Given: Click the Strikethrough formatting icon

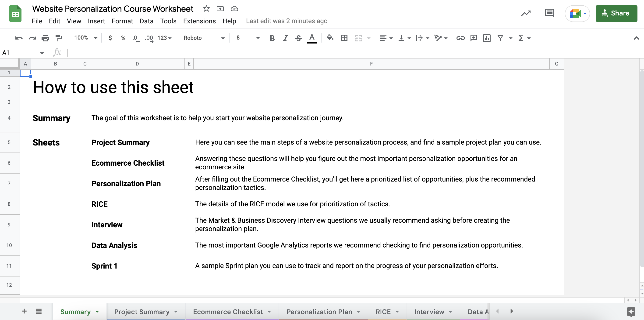Looking at the screenshot, I should tap(298, 38).
